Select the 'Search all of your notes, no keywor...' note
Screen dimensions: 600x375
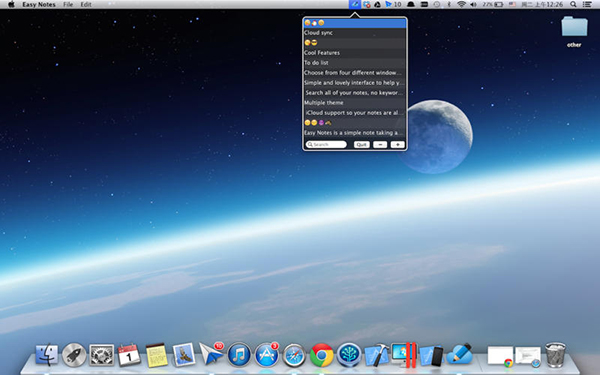click(x=355, y=93)
